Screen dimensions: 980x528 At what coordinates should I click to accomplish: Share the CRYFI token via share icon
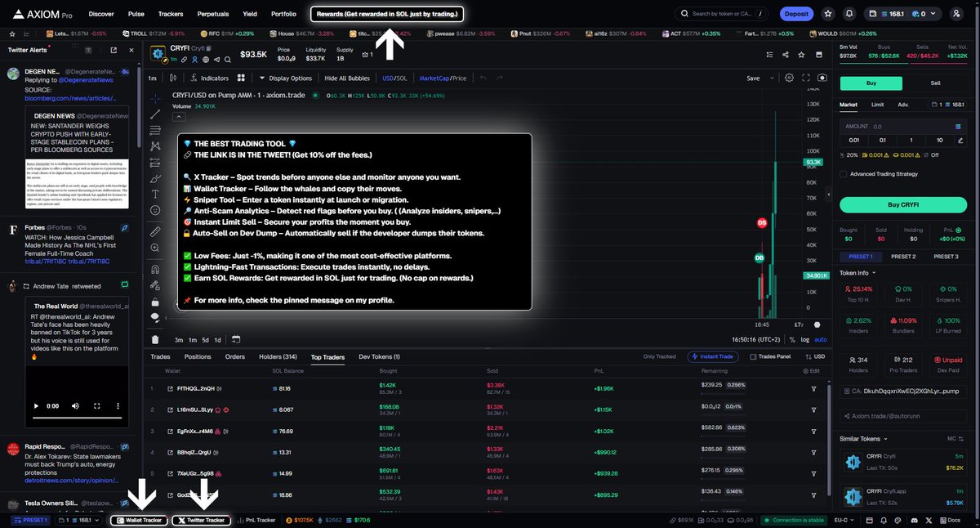pyautogui.click(x=785, y=55)
